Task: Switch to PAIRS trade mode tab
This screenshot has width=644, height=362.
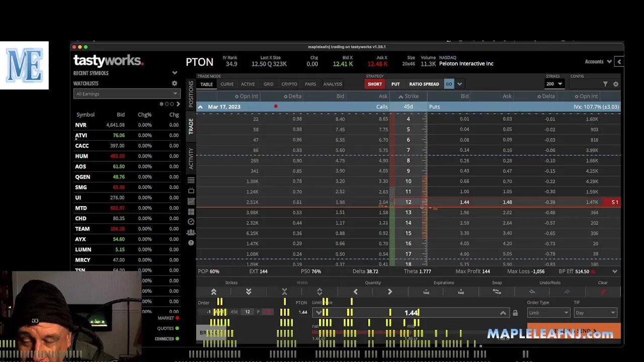Action: (x=310, y=84)
